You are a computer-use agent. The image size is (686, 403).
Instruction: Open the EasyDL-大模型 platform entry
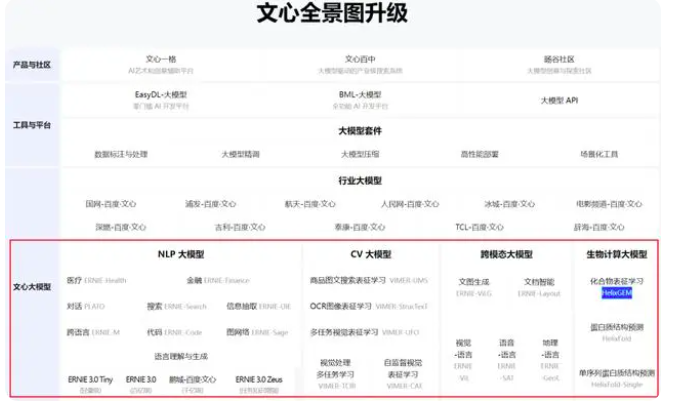[x=161, y=100]
